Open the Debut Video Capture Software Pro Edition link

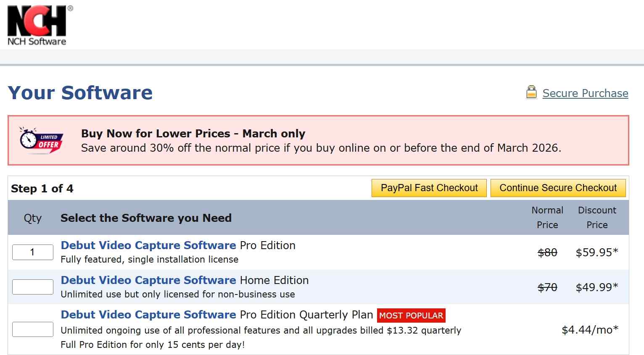pyautogui.click(x=148, y=245)
